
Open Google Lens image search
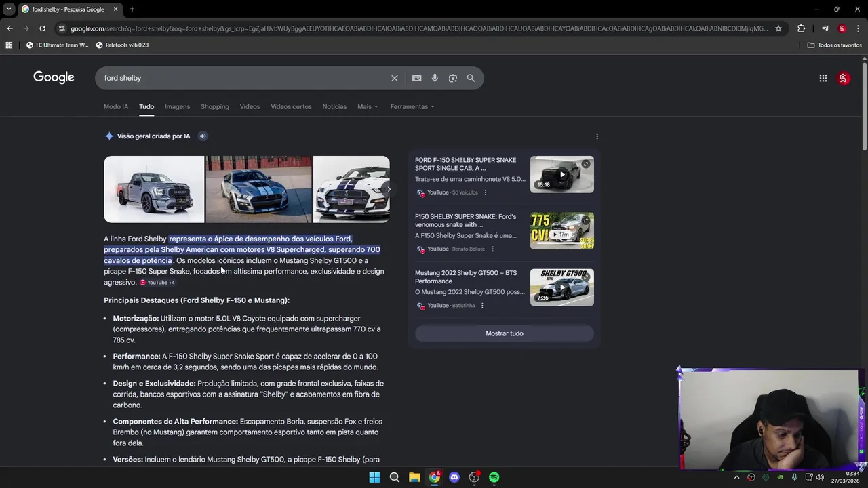click(x=453, y=78)
